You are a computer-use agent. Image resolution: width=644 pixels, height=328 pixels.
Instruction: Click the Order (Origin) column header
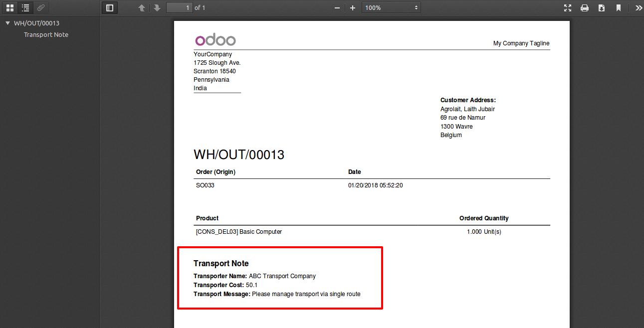pos(215,171)
